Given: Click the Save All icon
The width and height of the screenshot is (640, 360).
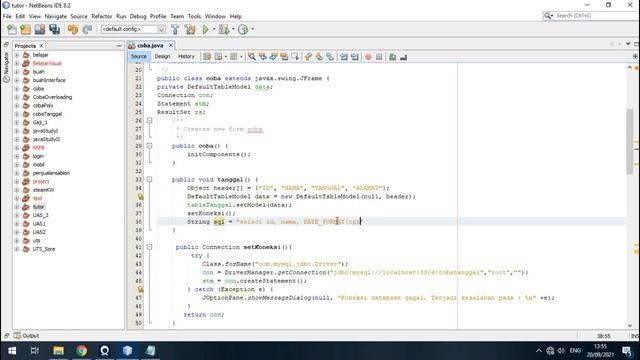Looking at the screenshot, I should coord(54,29).
